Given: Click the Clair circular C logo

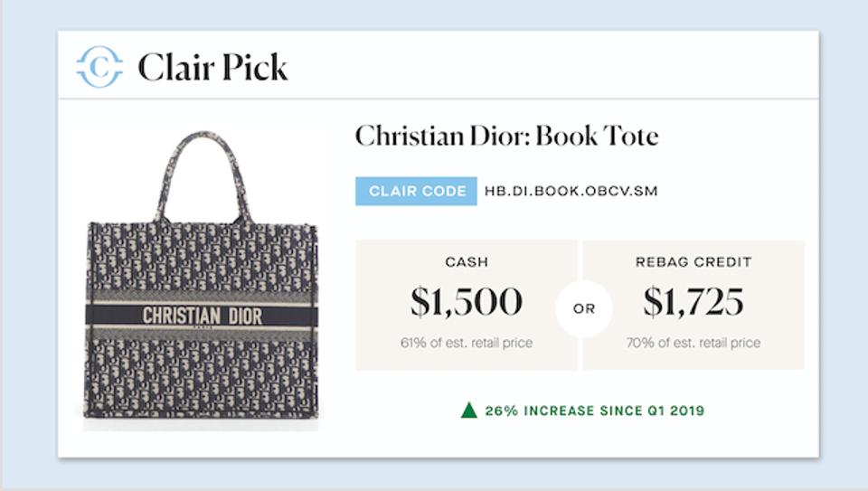Looking at the screenshot, I should (99, 67).
